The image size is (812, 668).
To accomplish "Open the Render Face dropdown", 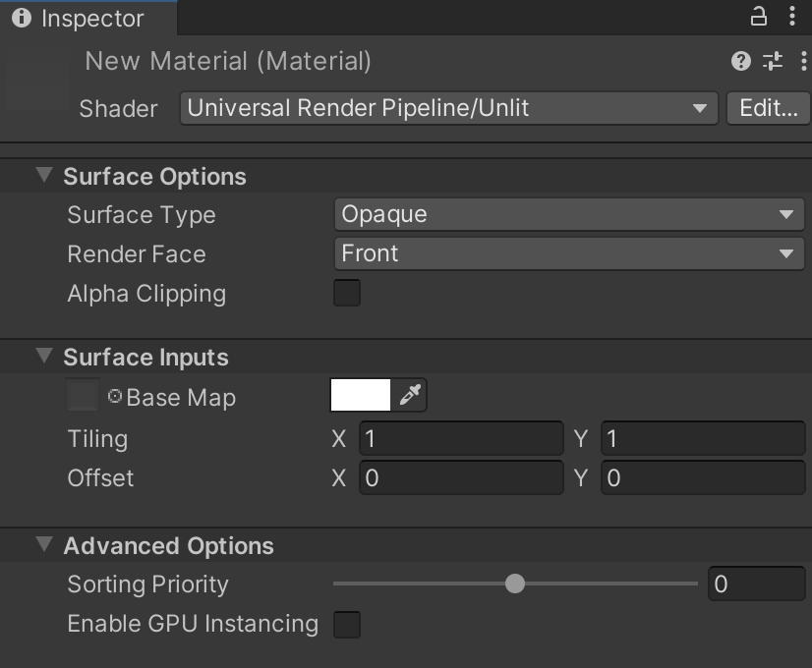I will point(568,253).
